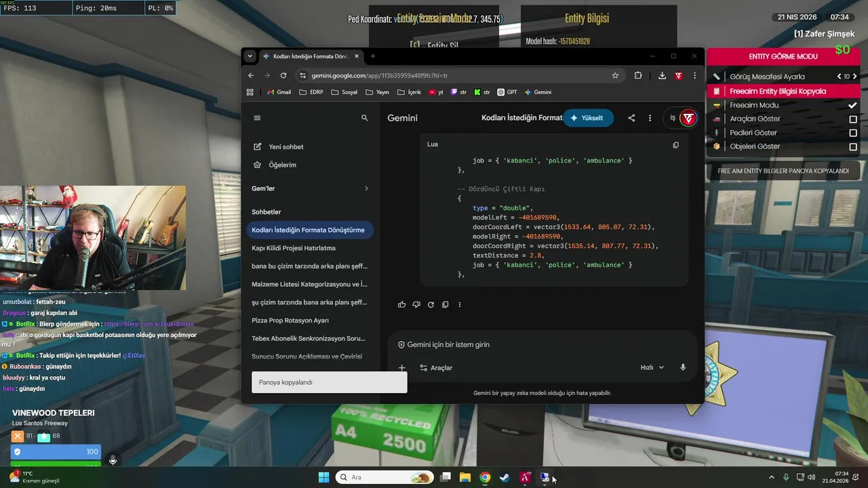Open the Araçlar tools menu

click(435, 367)
